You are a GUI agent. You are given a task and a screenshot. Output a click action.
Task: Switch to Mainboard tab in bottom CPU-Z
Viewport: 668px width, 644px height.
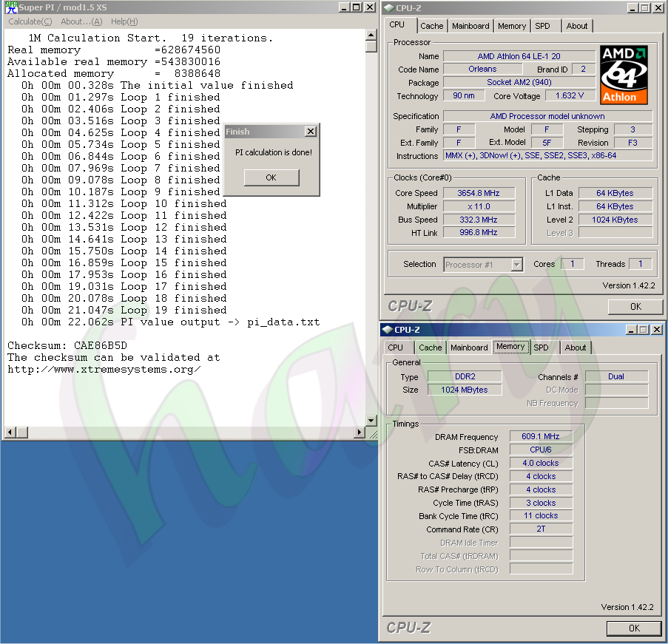tap(469, 348)
